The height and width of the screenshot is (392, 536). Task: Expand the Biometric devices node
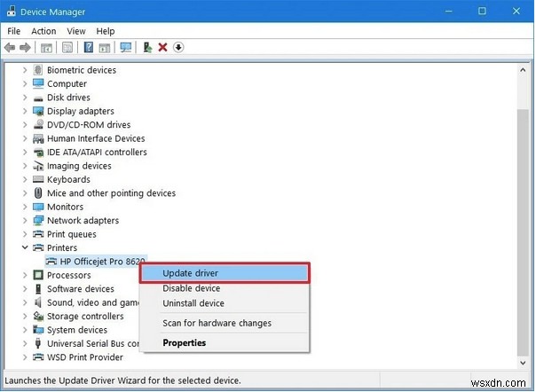click(x=25, y=70)
